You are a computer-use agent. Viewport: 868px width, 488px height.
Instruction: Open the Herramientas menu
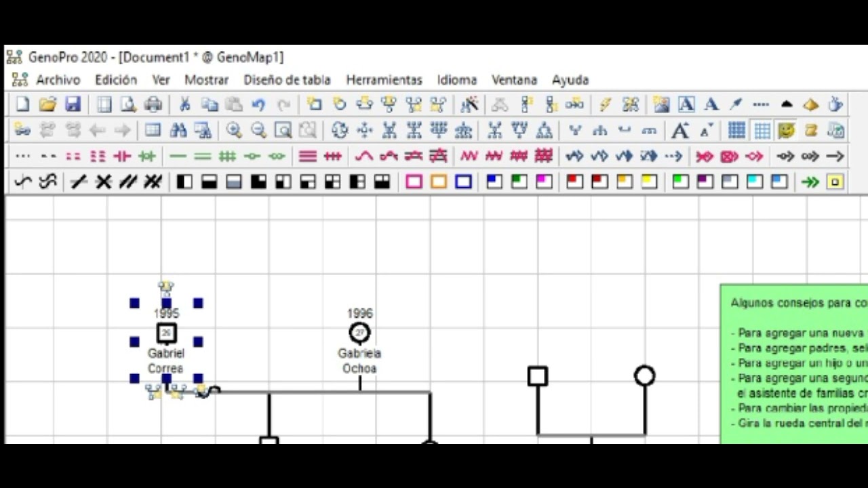[384, 80]
